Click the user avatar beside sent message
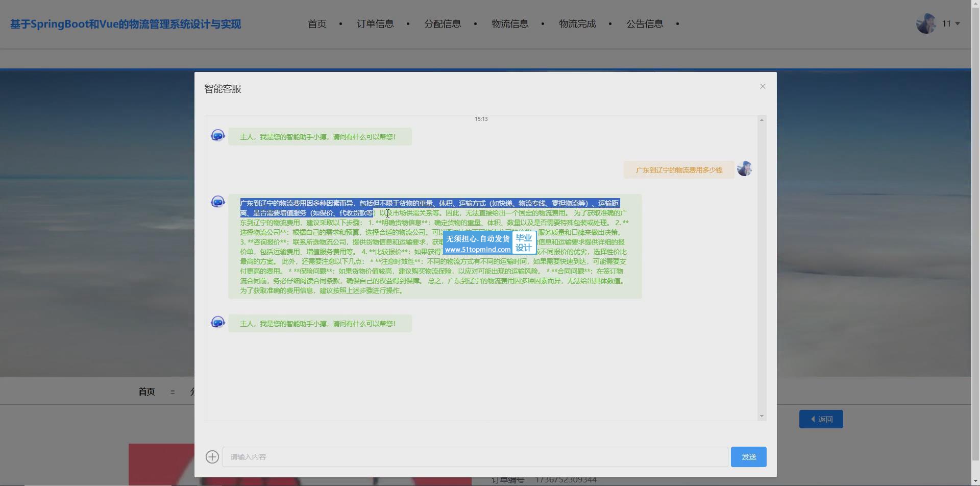 pyautogui.click(x=744, y=169)
